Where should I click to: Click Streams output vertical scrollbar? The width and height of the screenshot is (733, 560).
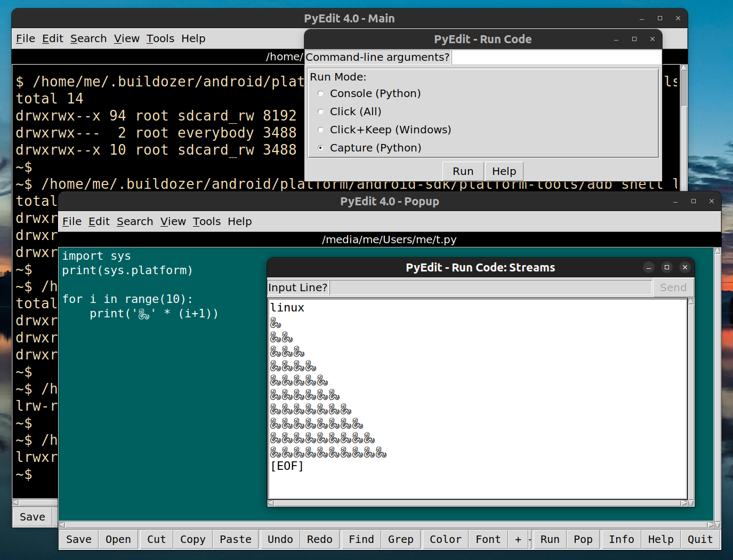691,399
